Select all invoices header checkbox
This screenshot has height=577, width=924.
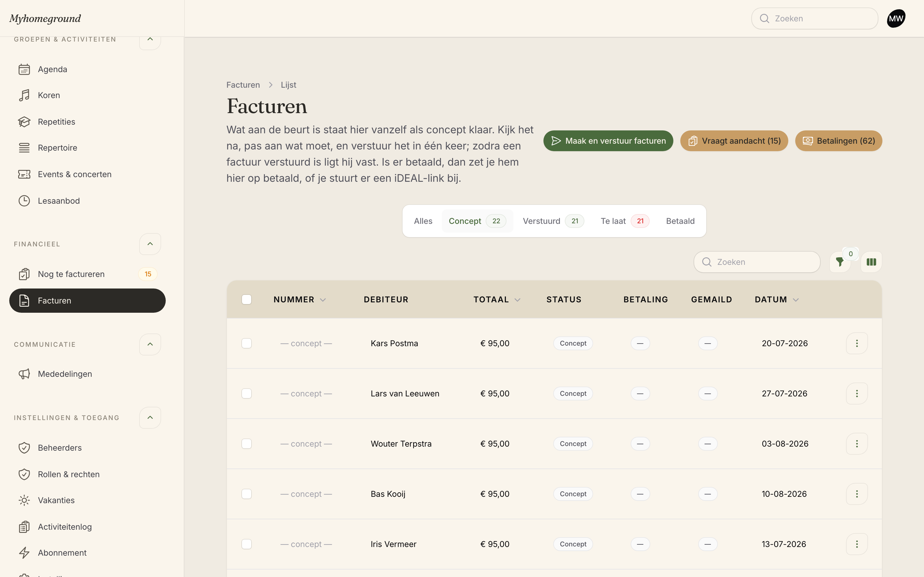[x=247, y=299]
